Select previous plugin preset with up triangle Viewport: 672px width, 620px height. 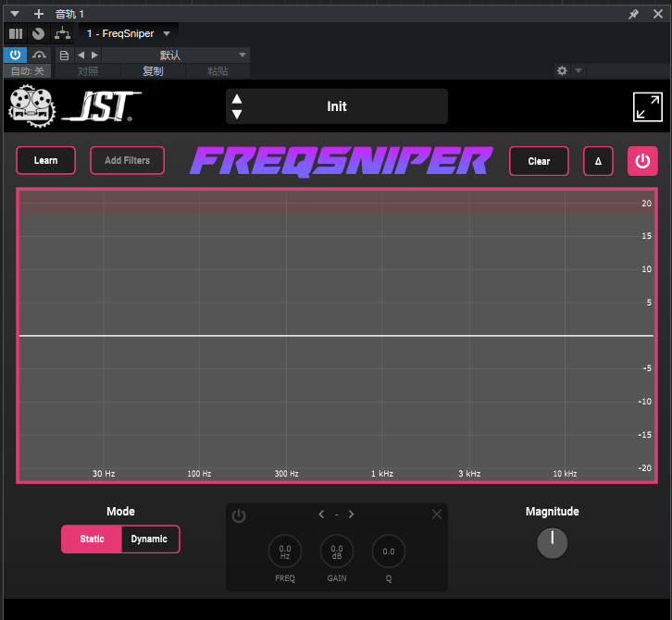click(x=237, y=99)
